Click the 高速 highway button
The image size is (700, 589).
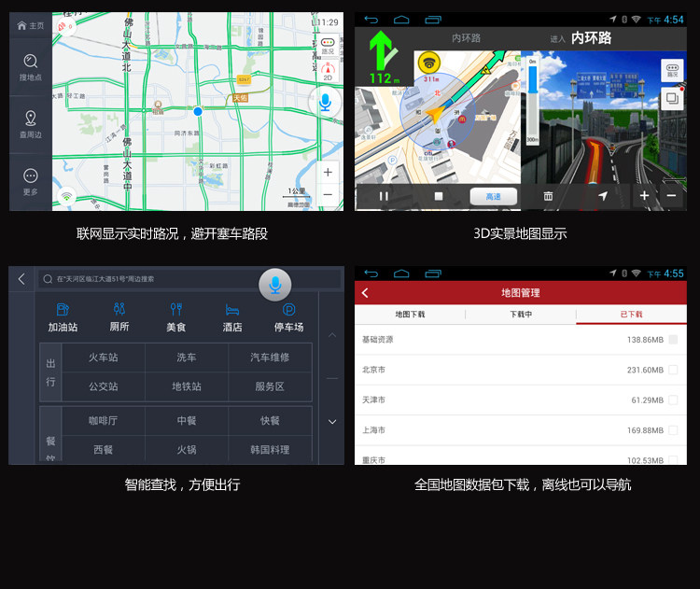(x=494, y=196)
